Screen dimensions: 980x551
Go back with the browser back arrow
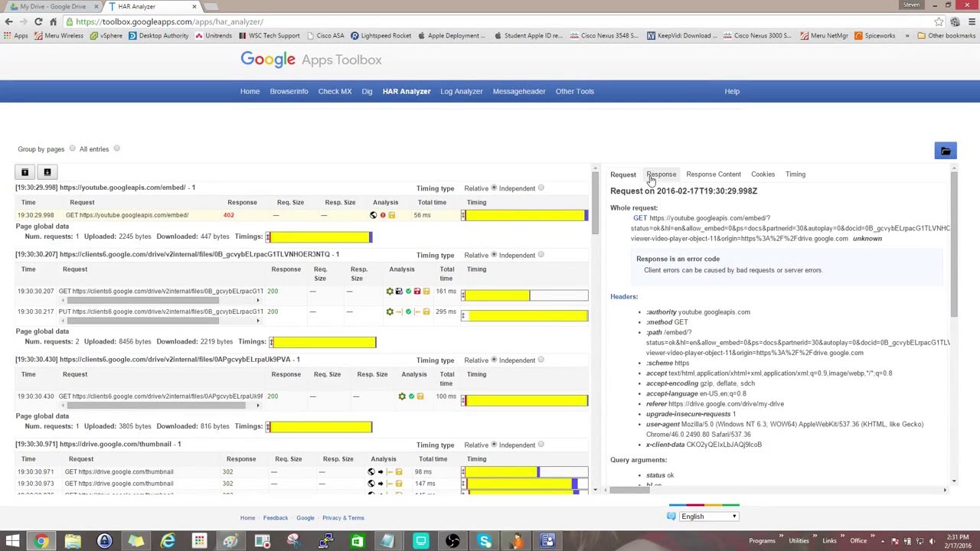click(x=8, y=22)
